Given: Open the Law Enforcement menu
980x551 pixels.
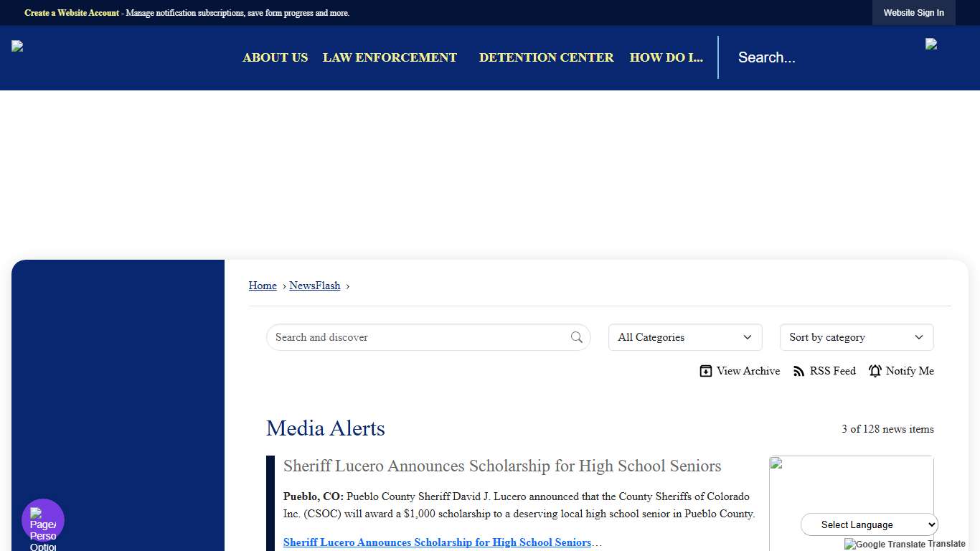Looking at the screenshot, I should click(x=390, y=57).
